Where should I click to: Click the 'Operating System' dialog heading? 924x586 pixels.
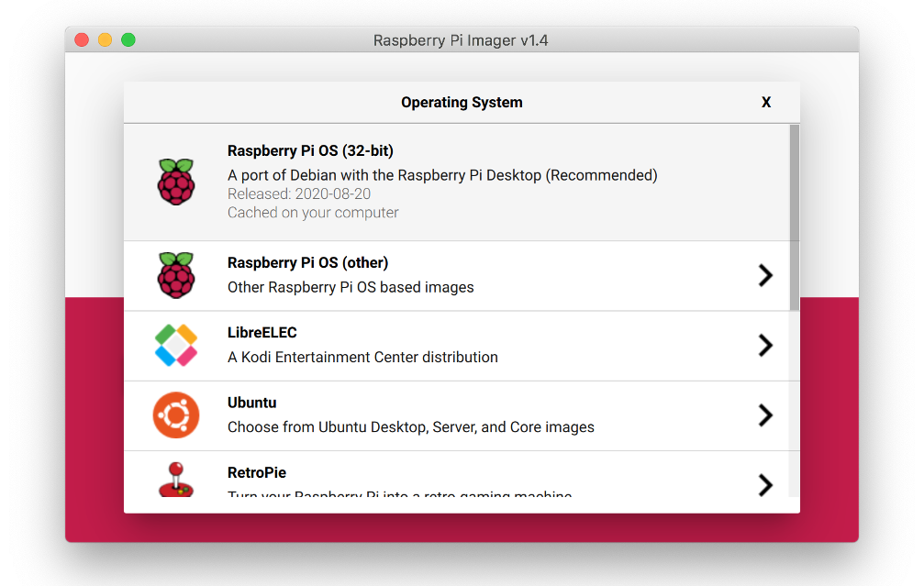point(462,103)
